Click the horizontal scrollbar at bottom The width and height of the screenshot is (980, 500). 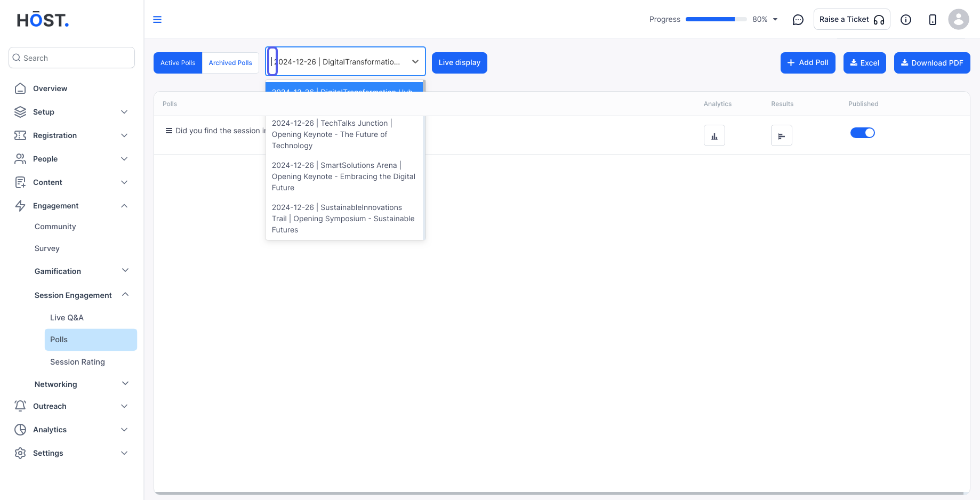click(x=559, y=493)
